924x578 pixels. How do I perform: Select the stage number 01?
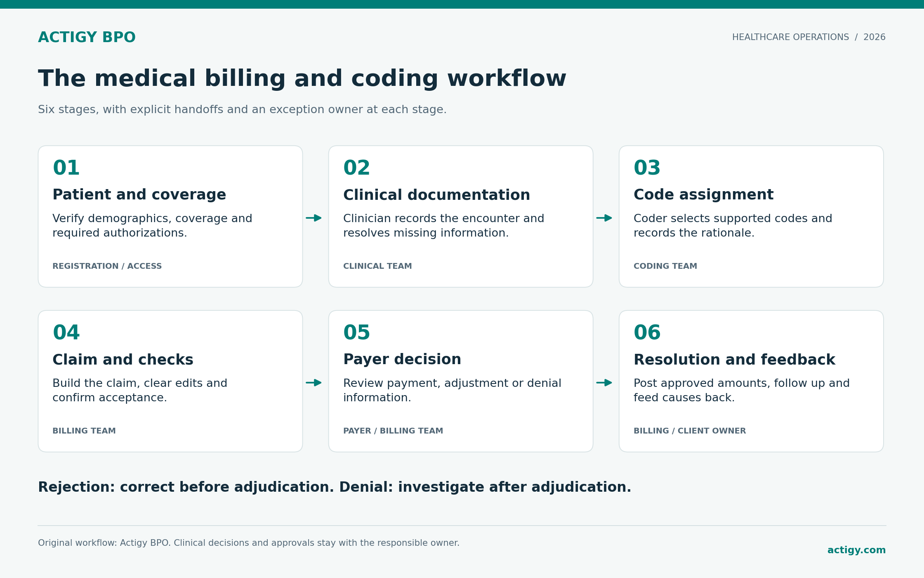(x=66, y=168)
